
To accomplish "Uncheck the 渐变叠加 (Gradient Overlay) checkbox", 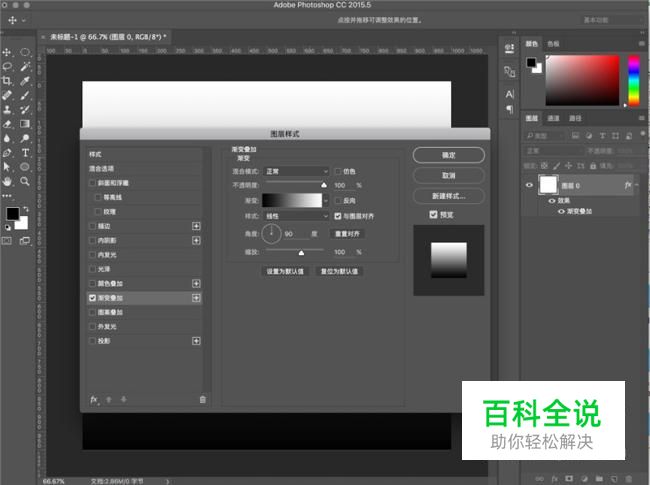I will (x=92, y=298).
